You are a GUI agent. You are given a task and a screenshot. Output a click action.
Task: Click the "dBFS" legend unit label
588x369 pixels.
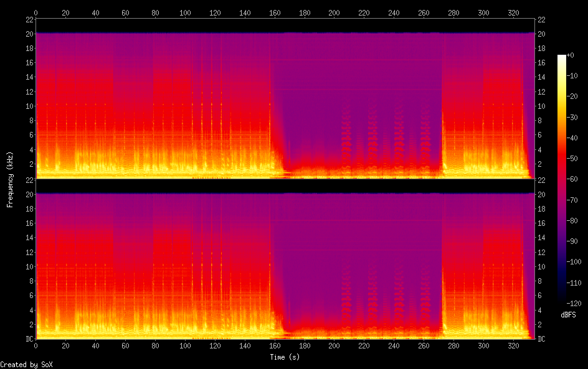tap(568, 315)
